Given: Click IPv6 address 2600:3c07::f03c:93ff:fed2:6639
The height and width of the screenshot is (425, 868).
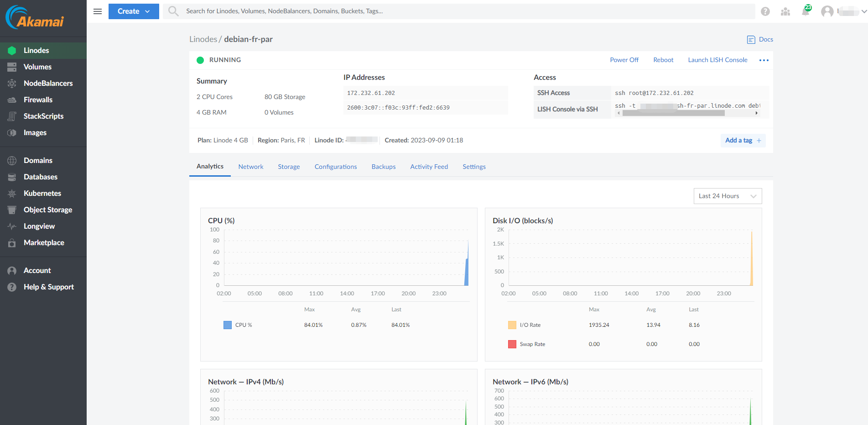Looking at the screenshot, I should coord(398,108).
